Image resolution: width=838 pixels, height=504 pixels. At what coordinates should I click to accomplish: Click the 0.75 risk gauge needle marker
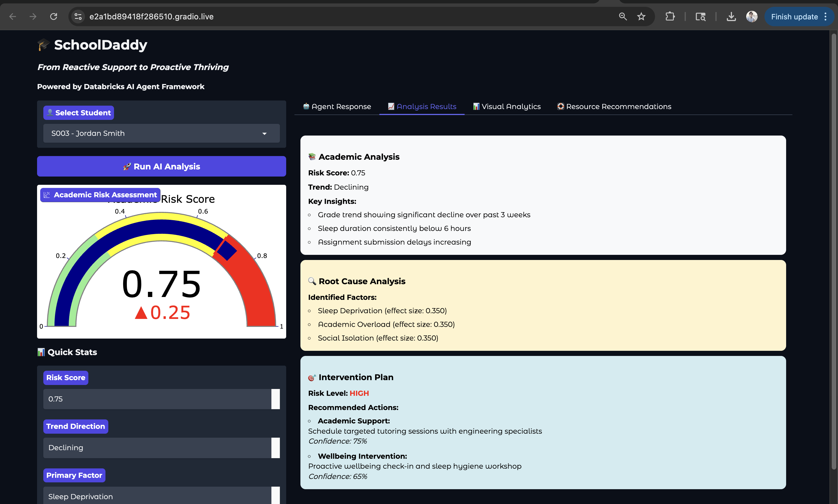[x=226, y=250]
